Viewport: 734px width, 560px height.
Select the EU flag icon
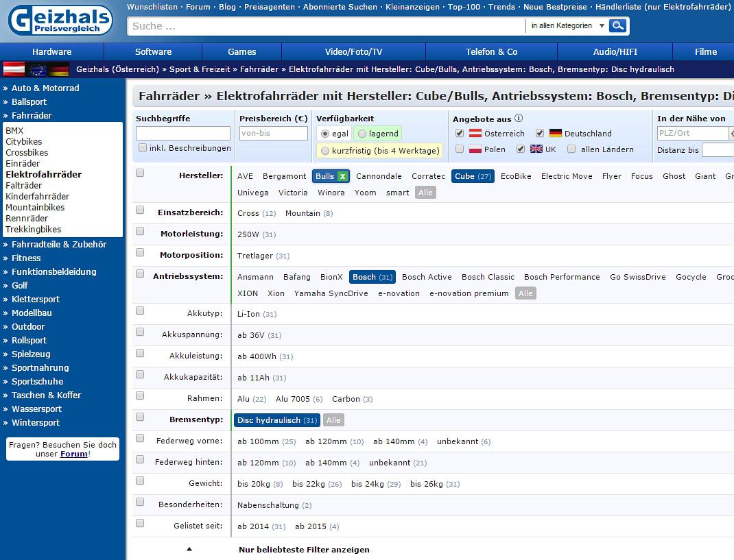[x=36, y=69]
